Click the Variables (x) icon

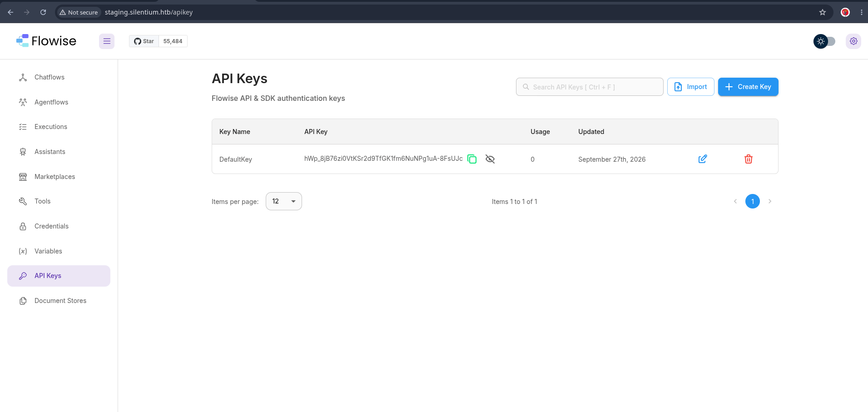point(23,251)
